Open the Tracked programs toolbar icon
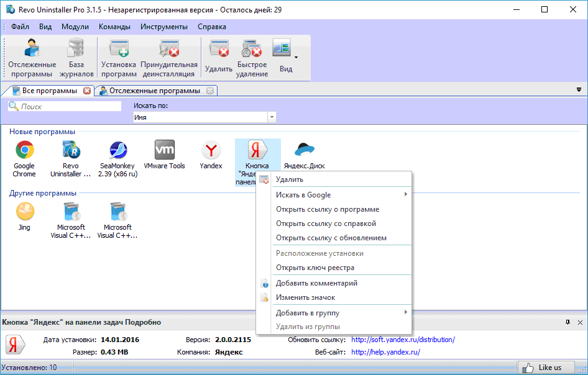This screenshot has width=588, height=375. click(32, 58)
